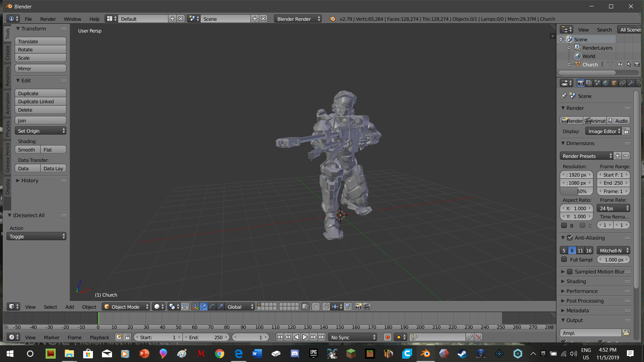Screen dimensions: 644x362
Task: Open the Window menu
Action: 72,19
